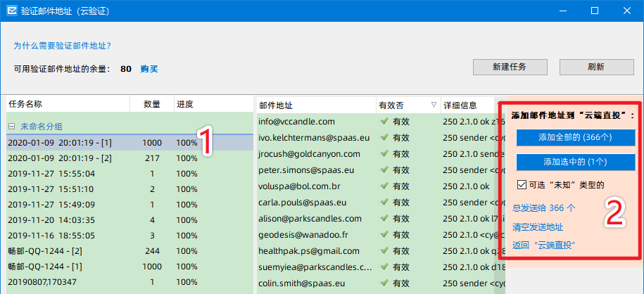644x294 pixels.
Task: Sort by 进度 column header
Action: 213,104
